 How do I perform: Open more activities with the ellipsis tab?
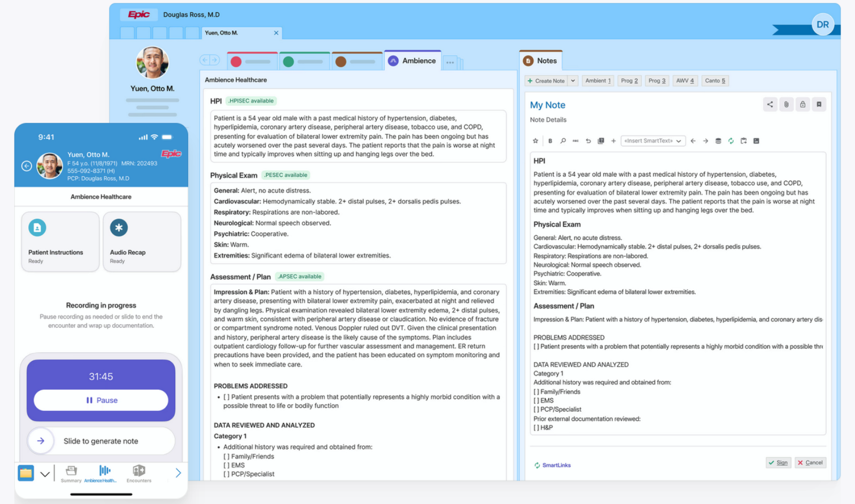coord(450,62)
